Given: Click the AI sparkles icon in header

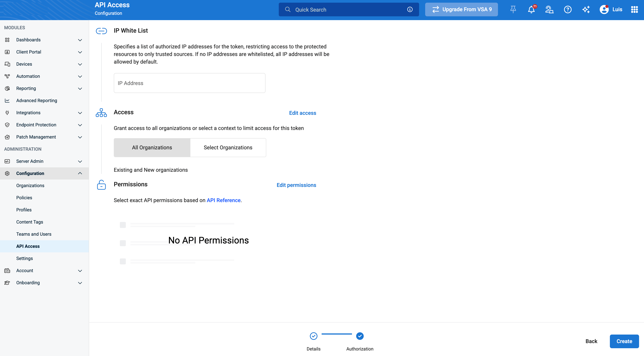Looking at the screenshot, I should click(x=586, y=9).
